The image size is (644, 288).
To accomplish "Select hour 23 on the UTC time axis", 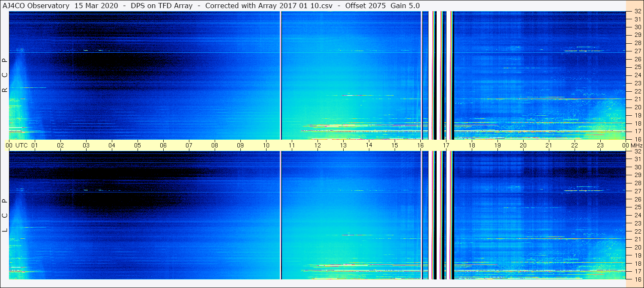I will coord(600,145).
